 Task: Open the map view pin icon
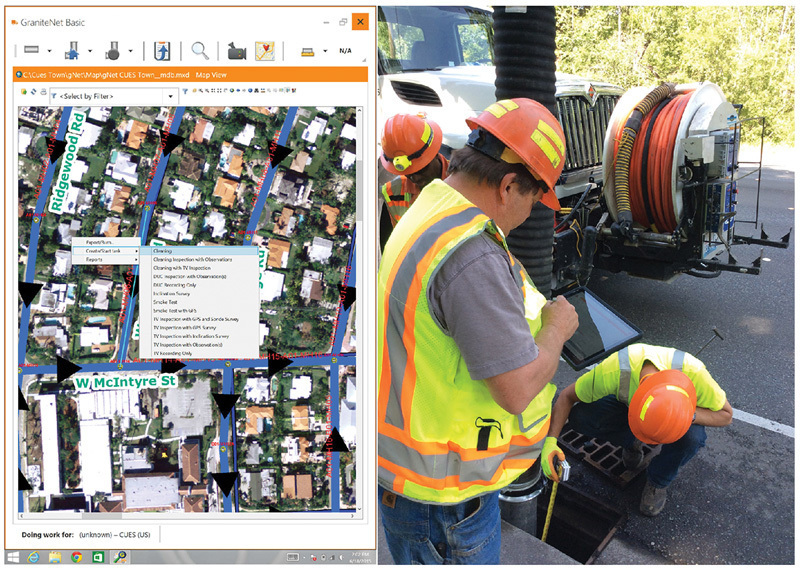click(265, 51)
